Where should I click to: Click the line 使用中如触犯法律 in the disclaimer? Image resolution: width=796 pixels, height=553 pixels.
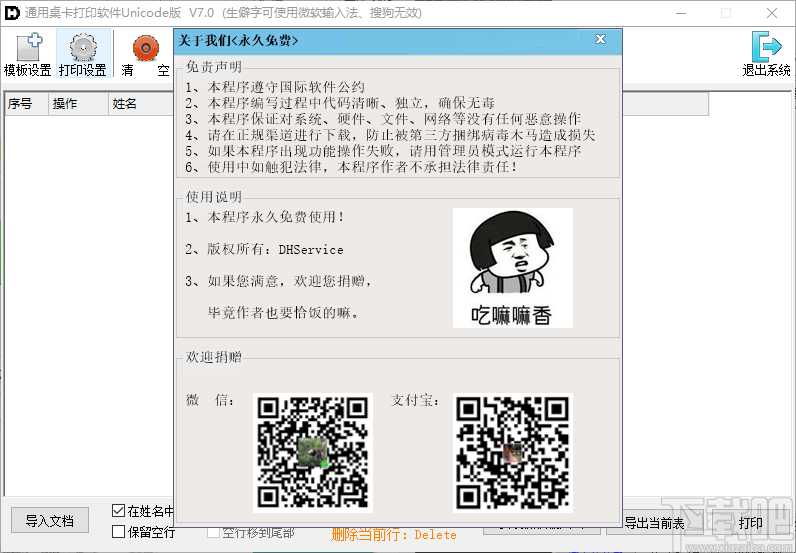[x=351, y=167]
